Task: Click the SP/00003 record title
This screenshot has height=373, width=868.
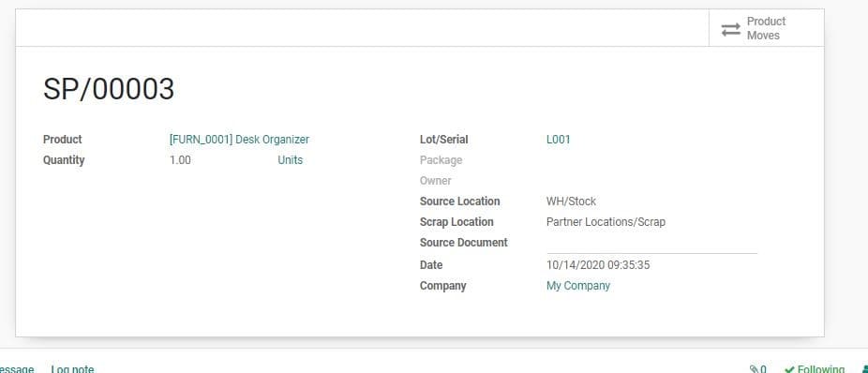Action: point(109,88)
